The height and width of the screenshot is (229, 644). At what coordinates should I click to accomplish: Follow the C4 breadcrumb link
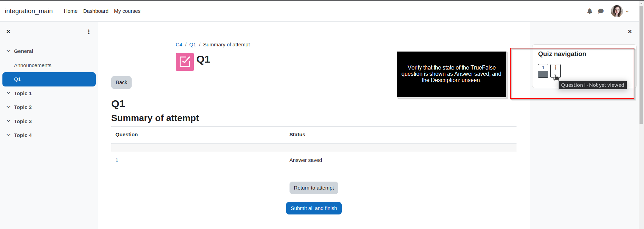tap(179, 45)
